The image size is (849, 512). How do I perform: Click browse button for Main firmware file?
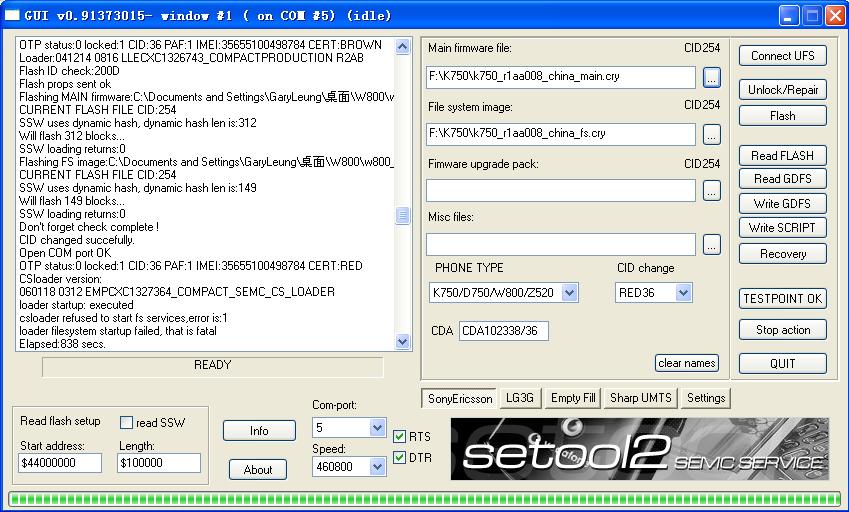click(x=711, y=77)
